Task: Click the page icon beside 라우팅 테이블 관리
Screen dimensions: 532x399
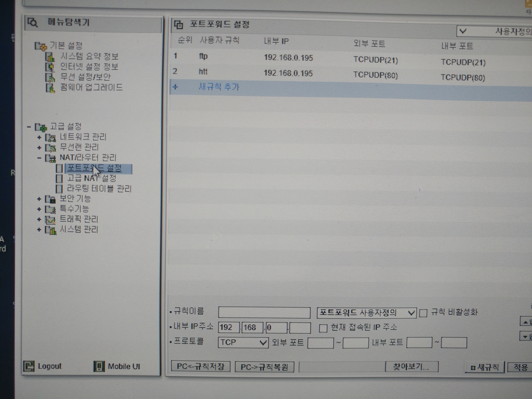Action: tap(59, 189)
